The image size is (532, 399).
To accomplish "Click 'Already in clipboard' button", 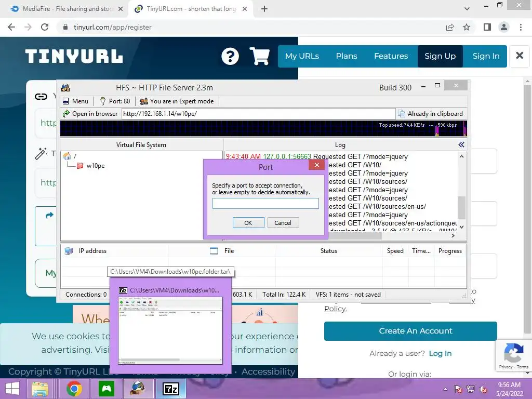I will point(431,114).
